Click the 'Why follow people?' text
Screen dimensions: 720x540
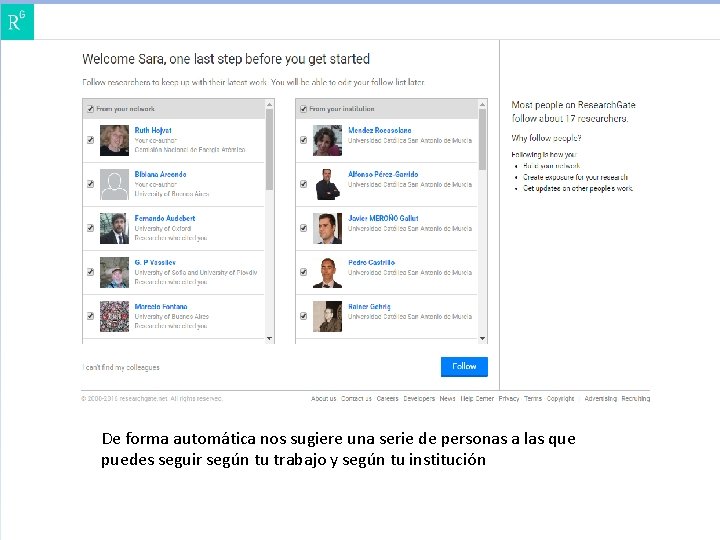click(546, 138)
